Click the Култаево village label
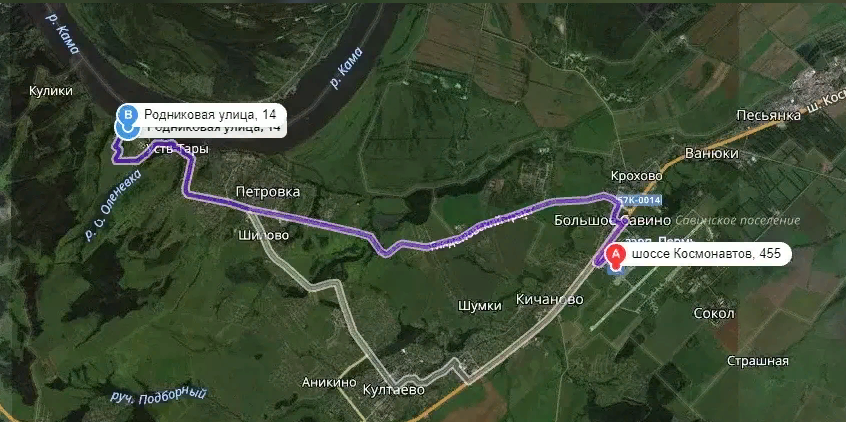The width and height of the screenshot is (846, 422). pyautogui.click(x=394, y=390)
